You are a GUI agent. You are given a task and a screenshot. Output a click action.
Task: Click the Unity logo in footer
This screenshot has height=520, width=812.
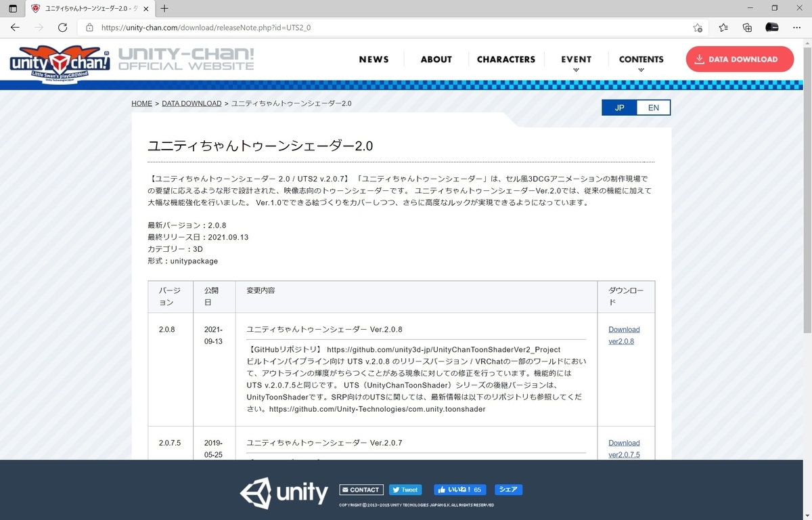(x=284, y=494)
